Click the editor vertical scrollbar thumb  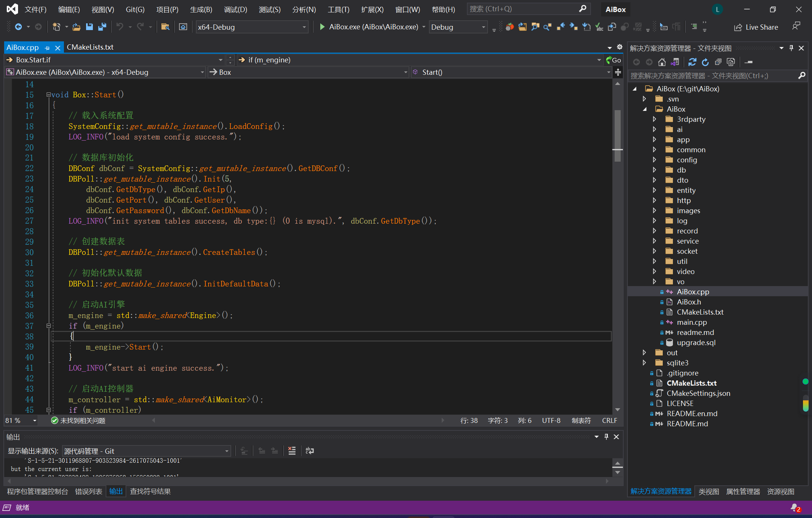click(x=618, y=135)
